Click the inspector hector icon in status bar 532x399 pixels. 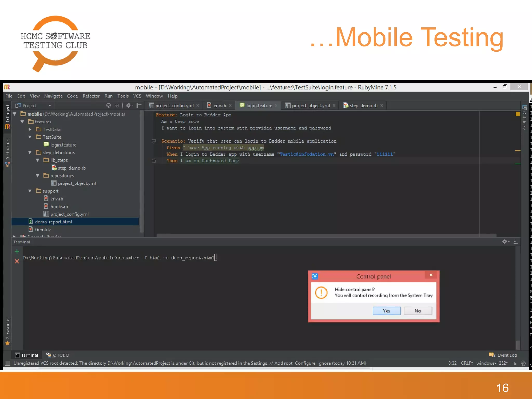tap(523, 363)
